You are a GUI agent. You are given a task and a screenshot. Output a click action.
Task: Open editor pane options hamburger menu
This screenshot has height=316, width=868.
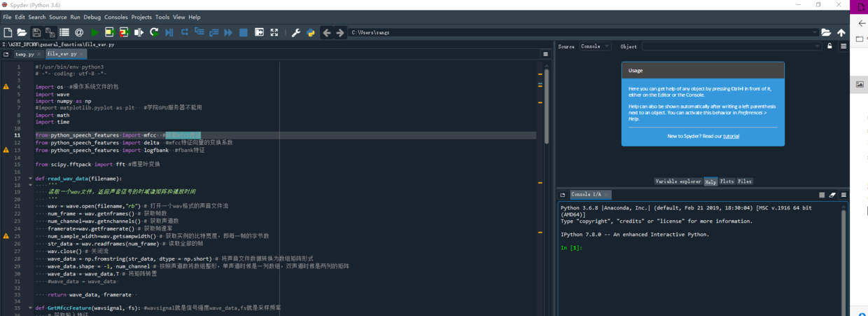pos(545,54)
